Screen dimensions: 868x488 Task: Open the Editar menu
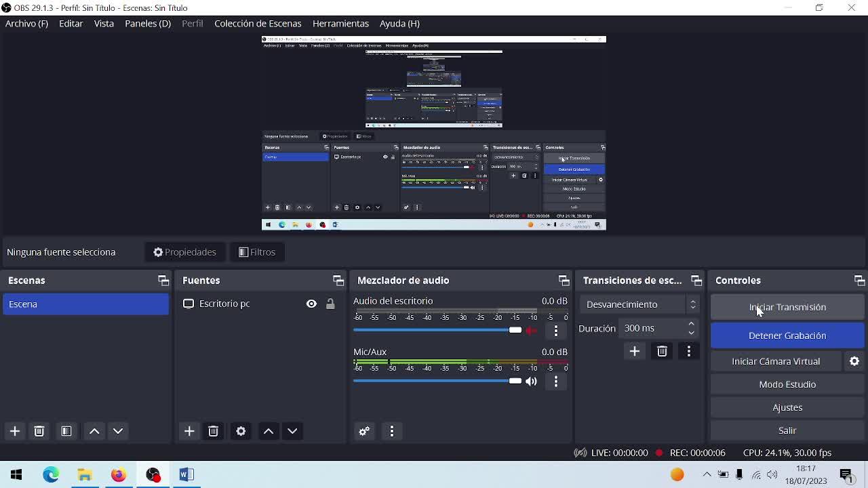[x=71, y=23]
